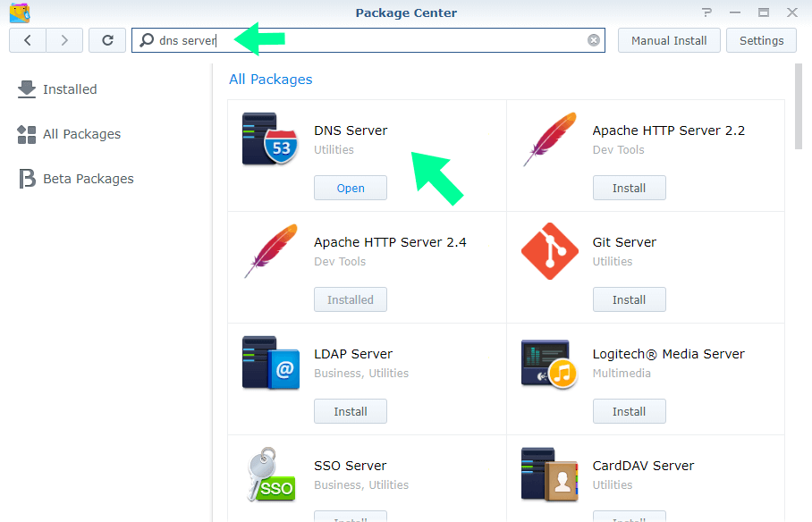Click the Apache HTTP Server 2.4 title
The image size is (812, 522).
(390, 242)
